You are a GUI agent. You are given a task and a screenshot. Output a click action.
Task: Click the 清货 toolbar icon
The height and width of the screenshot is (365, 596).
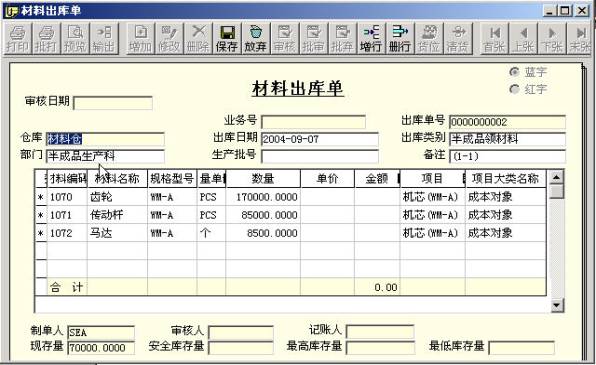point(458,38)
